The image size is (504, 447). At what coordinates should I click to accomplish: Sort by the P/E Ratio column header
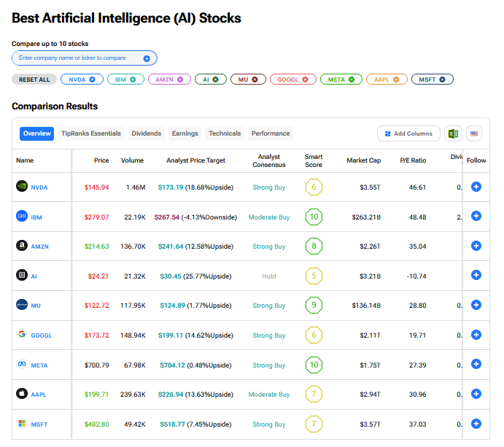[x=413, y=160]
